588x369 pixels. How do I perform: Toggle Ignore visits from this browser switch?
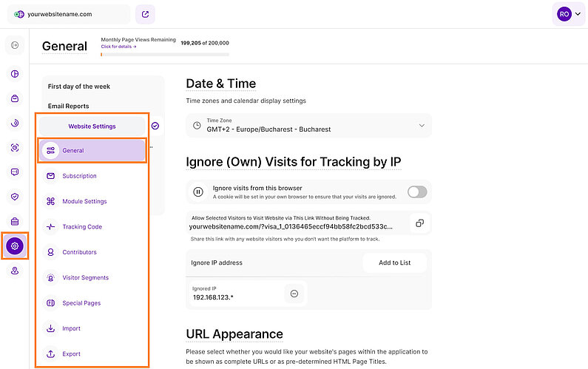[x=417, y=192]
